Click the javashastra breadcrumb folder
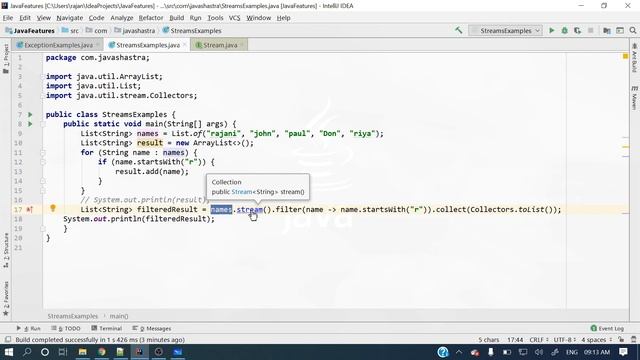Screen dimensions: 640x360 [135, 31]
